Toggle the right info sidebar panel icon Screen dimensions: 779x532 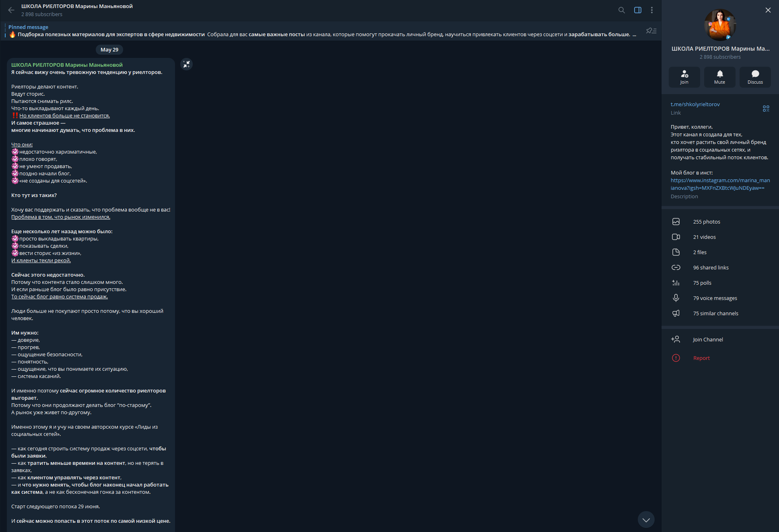tap(638, 10)
